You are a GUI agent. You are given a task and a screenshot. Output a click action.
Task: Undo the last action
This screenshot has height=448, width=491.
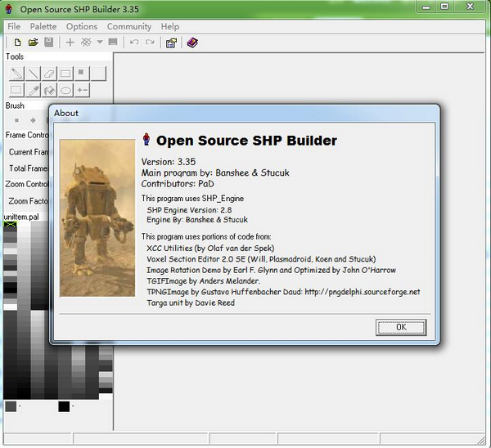134,43
